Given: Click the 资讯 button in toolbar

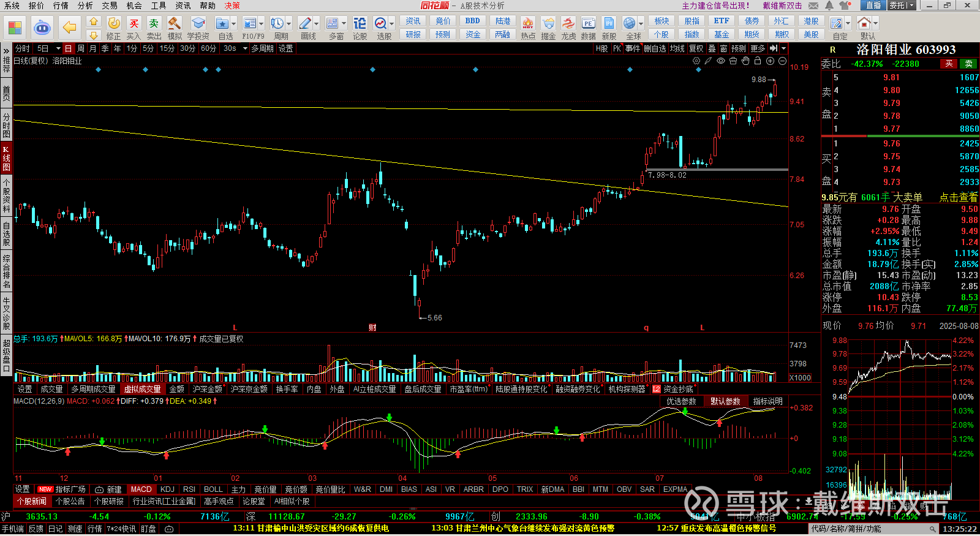Looking at the screenshot, I should [x=413, y=21].
